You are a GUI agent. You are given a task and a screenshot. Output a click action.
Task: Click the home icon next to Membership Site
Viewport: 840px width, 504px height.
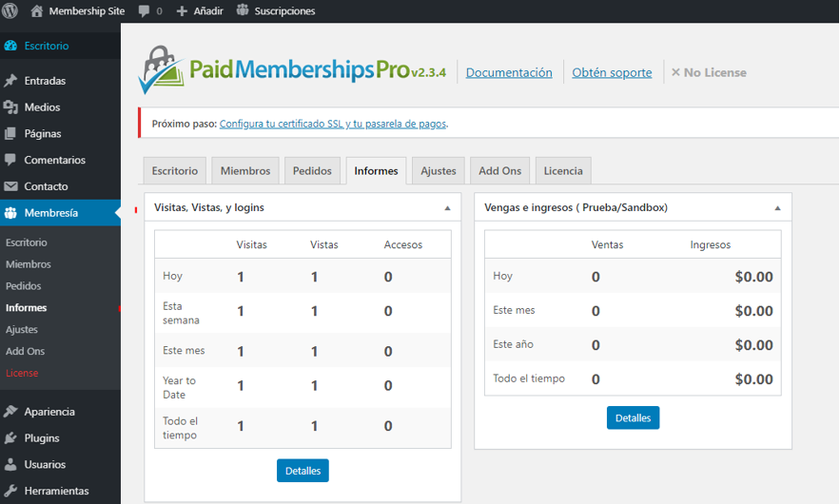click(36, 10)
